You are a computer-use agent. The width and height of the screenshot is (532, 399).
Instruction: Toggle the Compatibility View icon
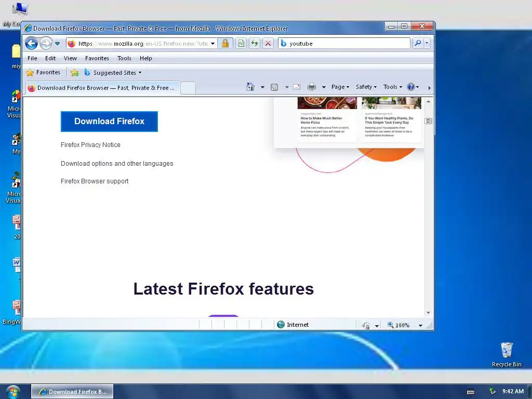[x=241, y=43]
